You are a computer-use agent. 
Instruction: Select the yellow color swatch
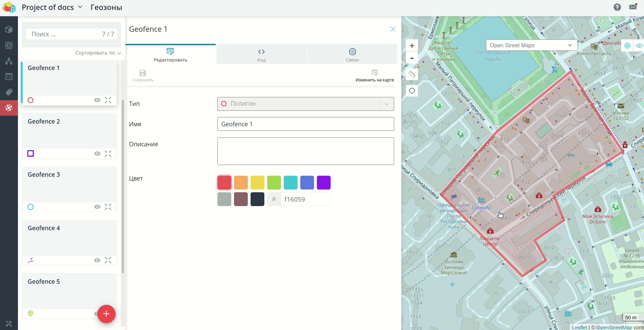(257, 183)
